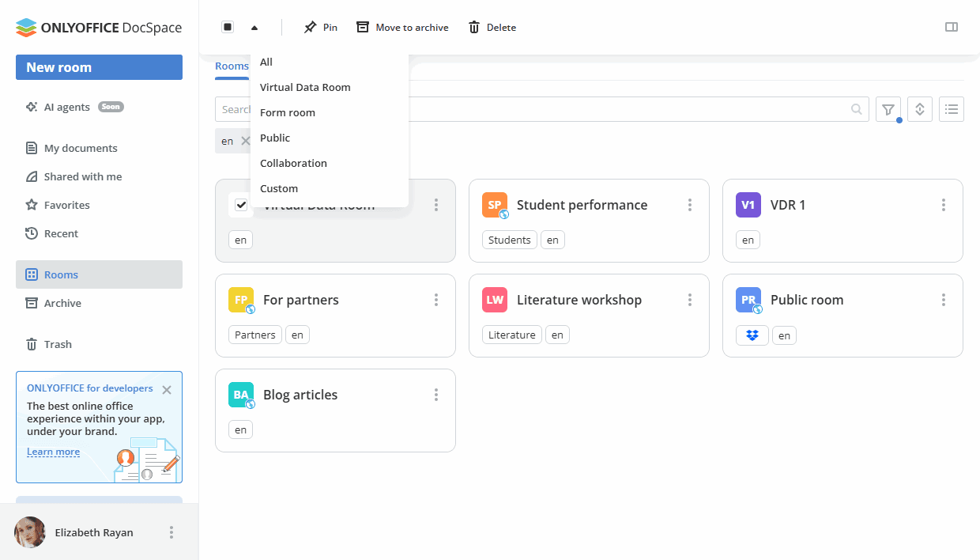The image size is (980, 560).
Task: Toggle the select-all checkbox in toolbar
Action: click(x=228, y=27)
